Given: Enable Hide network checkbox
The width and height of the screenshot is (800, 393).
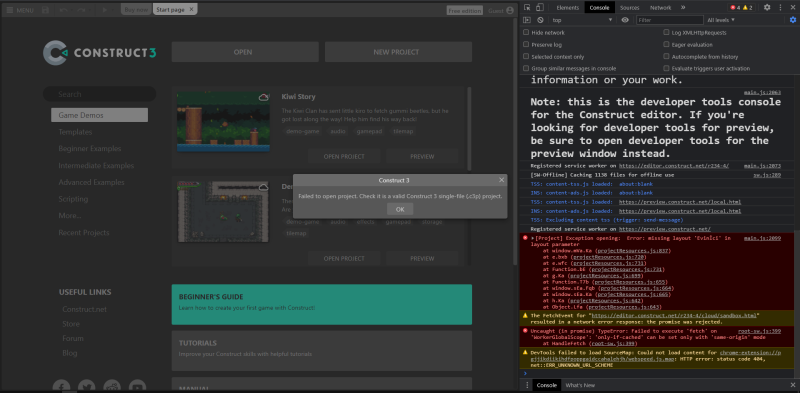Looking at the screenshot, I should [x=526, y=32].
